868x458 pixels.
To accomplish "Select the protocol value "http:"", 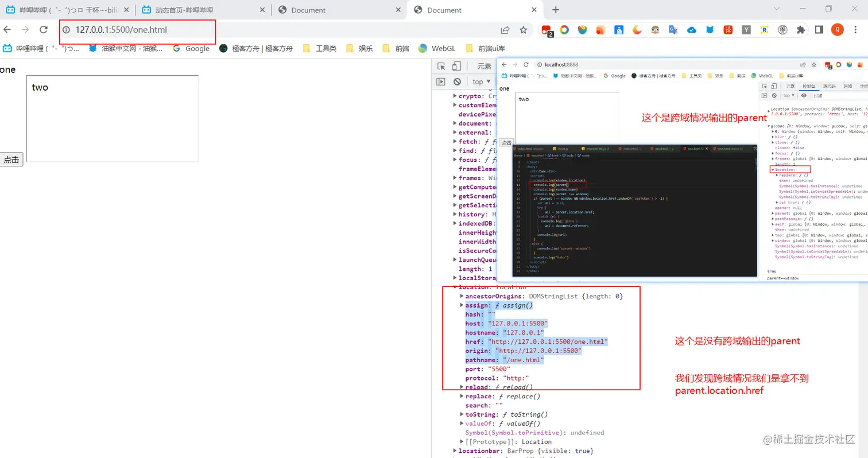I will point(516,378).
